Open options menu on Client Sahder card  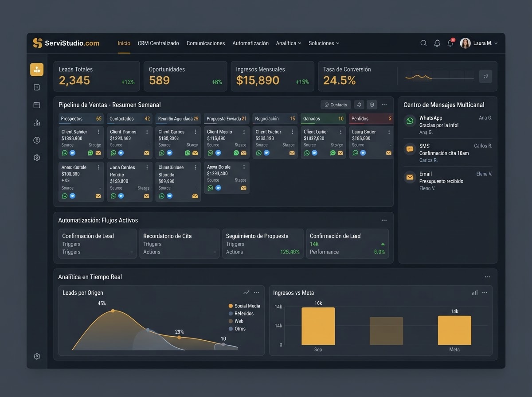(98, 132)
